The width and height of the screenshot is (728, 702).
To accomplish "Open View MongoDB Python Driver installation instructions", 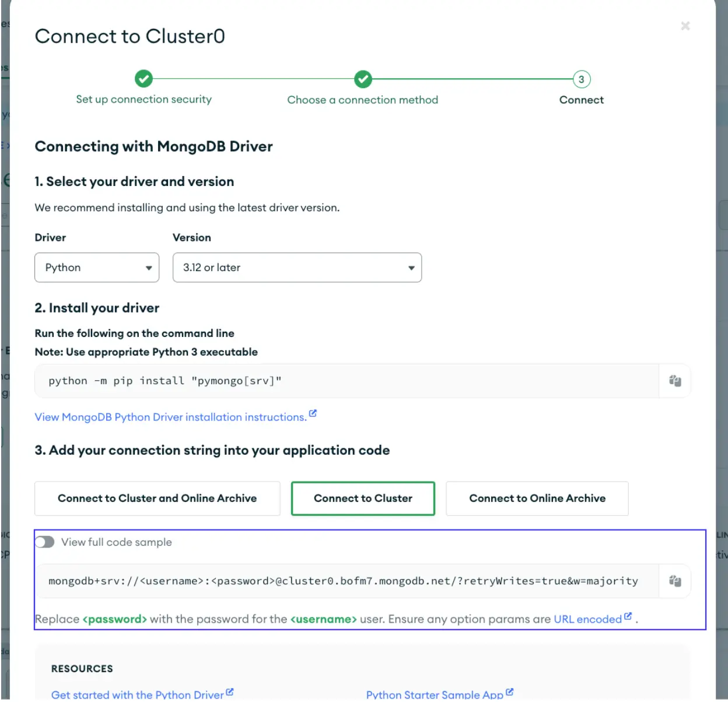I will [170, 417].
